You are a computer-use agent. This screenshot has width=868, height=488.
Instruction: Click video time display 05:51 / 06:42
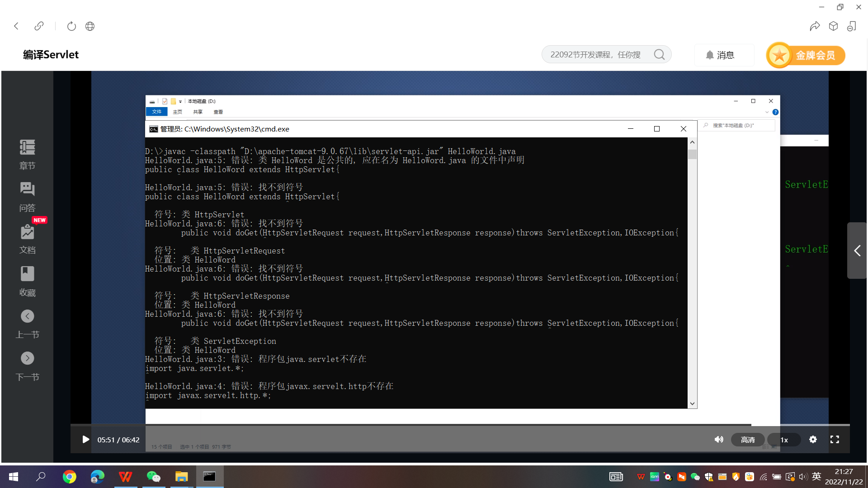118,440
